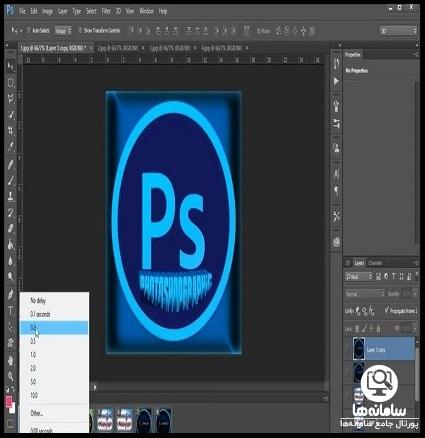The width and height of the screenshot is (425, 438).
Task: Choose No delay from delay menu
Action: (54, 300)
